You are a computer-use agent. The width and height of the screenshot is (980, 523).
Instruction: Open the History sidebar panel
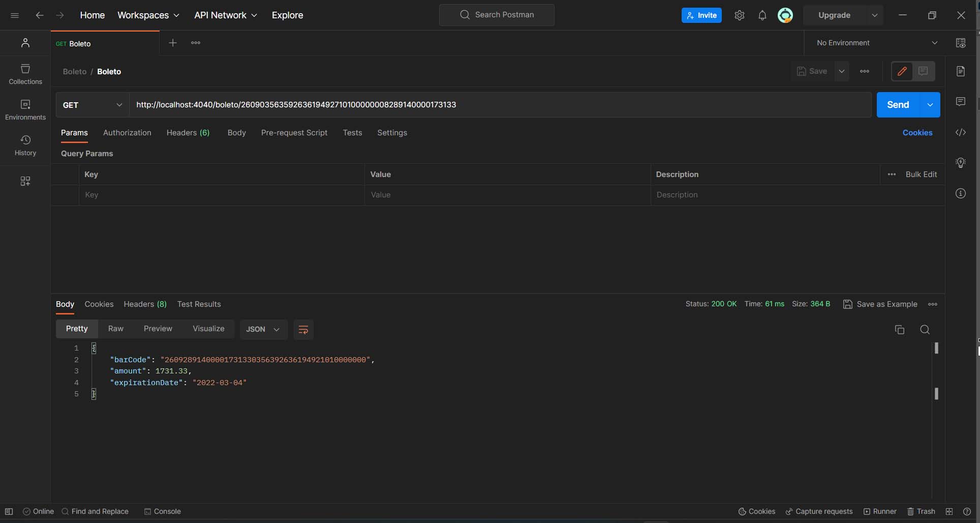pos(25,146)
